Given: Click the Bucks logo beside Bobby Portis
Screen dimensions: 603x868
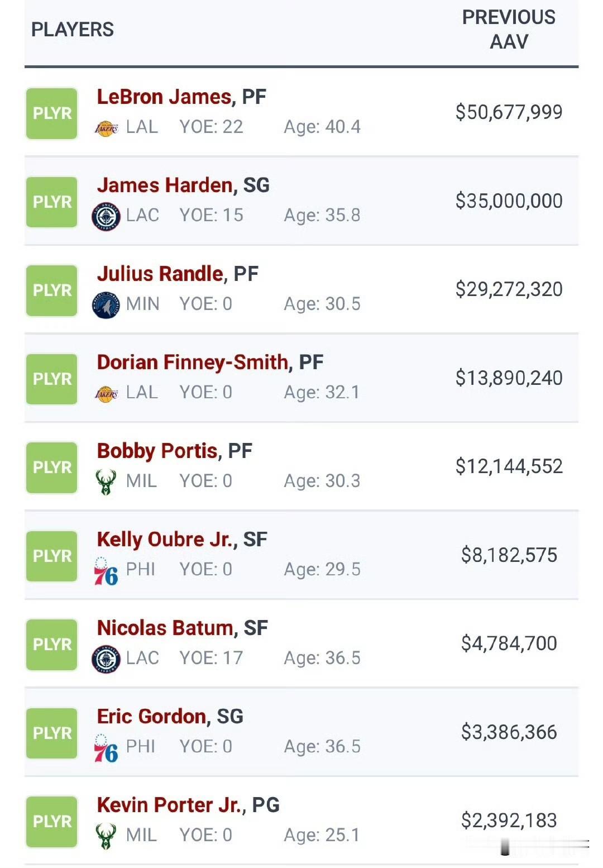Looking at the screenshot, I should [106, 482].
